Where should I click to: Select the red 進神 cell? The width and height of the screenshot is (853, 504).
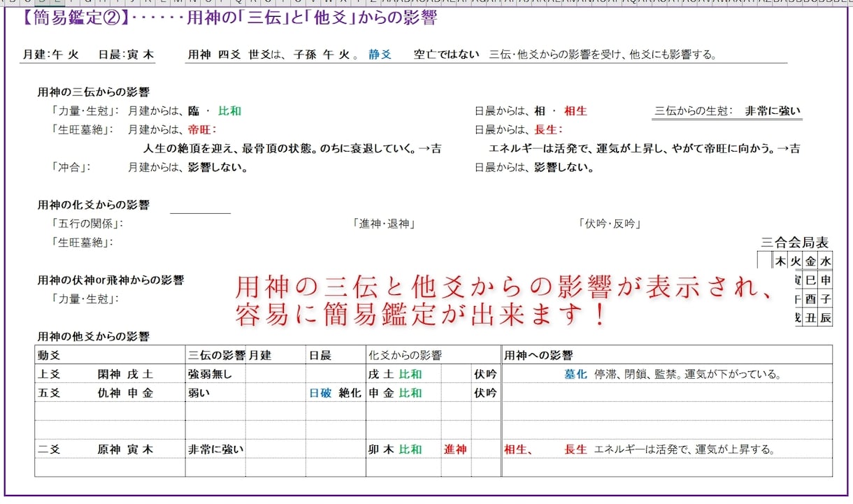tap(455, 449)
